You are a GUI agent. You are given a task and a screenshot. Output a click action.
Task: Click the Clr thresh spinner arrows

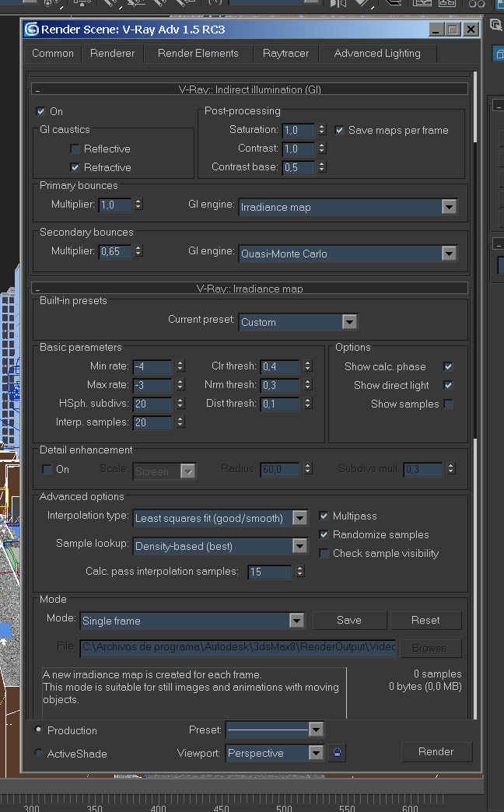308,366
